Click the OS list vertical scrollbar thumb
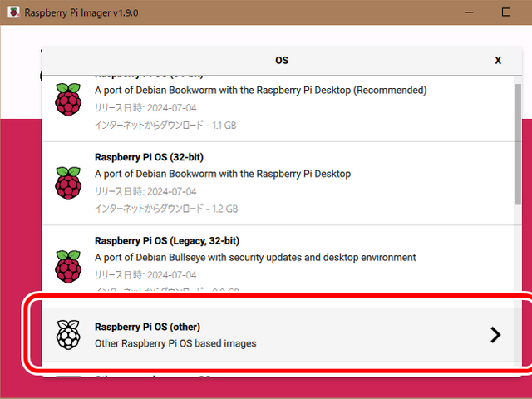532x399 pixels. point(517,144)
